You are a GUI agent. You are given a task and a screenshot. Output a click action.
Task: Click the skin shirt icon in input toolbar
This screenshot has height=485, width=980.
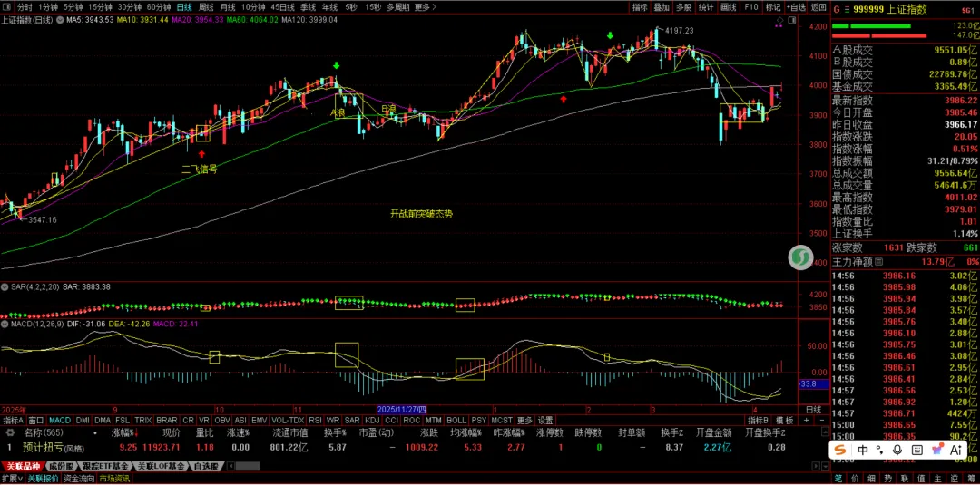coord(936,450)
